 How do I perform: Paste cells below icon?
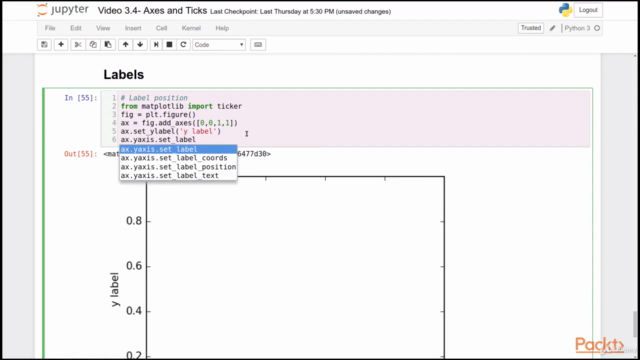(x=108, y=44)
